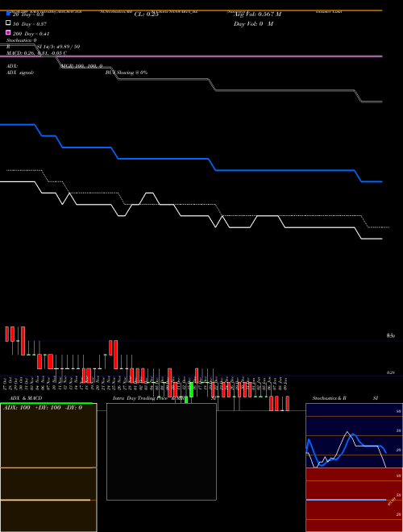Screen dimensions: 403x532
Task: Click the 'Intra Day Trading Price' panel title
Action: pos(139,398)
